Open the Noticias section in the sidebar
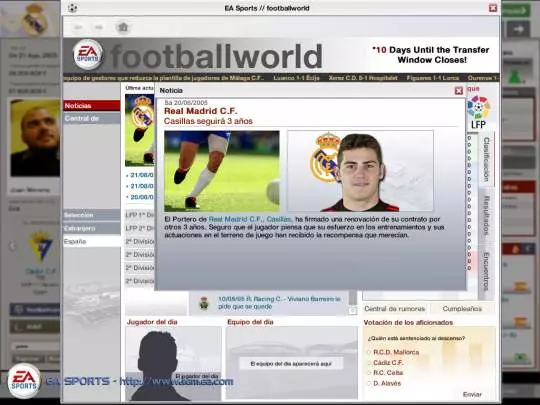540x405 pixels. [x=92, y=106]
